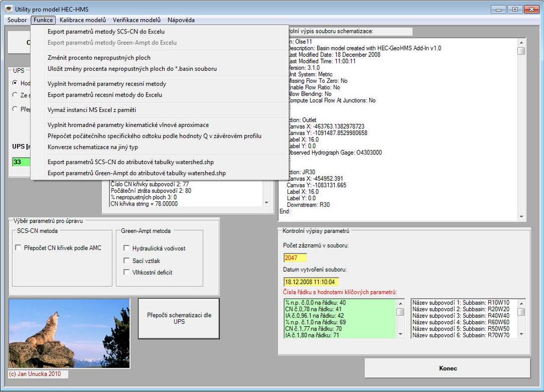Screen dimensions: 544x392
Task: Click the green UPS value field showing 33
Action: (x=21, y=162)
